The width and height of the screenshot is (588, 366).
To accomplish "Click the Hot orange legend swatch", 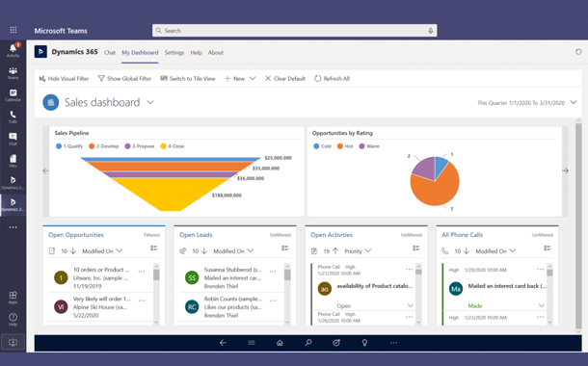I will [339, 146].
